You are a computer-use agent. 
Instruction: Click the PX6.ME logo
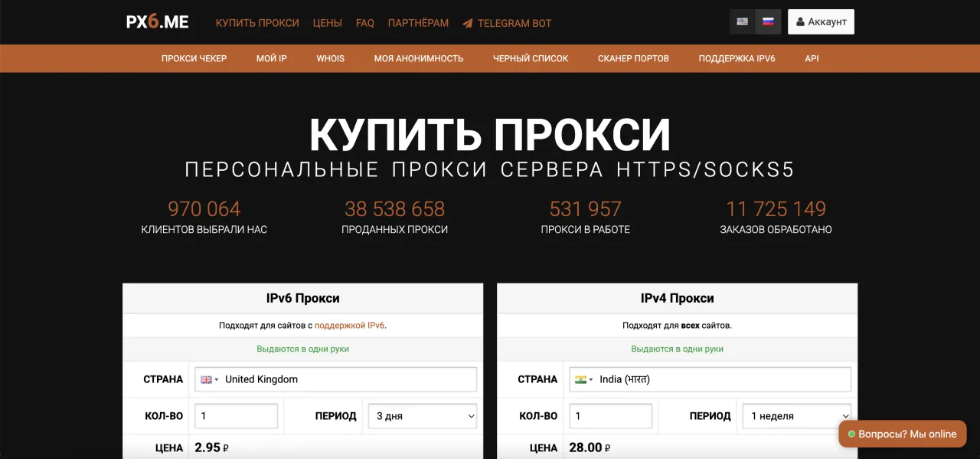[157, 22]
